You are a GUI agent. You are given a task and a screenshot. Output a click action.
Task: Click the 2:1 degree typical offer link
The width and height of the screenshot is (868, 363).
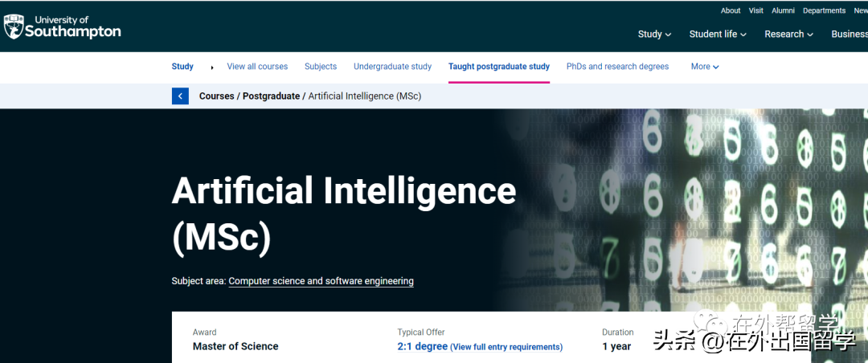(x=423, y=346)
